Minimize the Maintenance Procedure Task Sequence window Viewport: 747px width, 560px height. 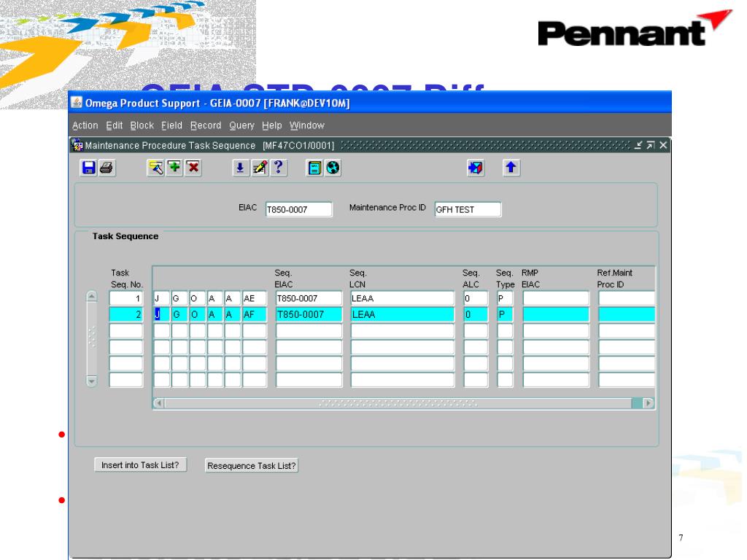(x=638, y=145)
